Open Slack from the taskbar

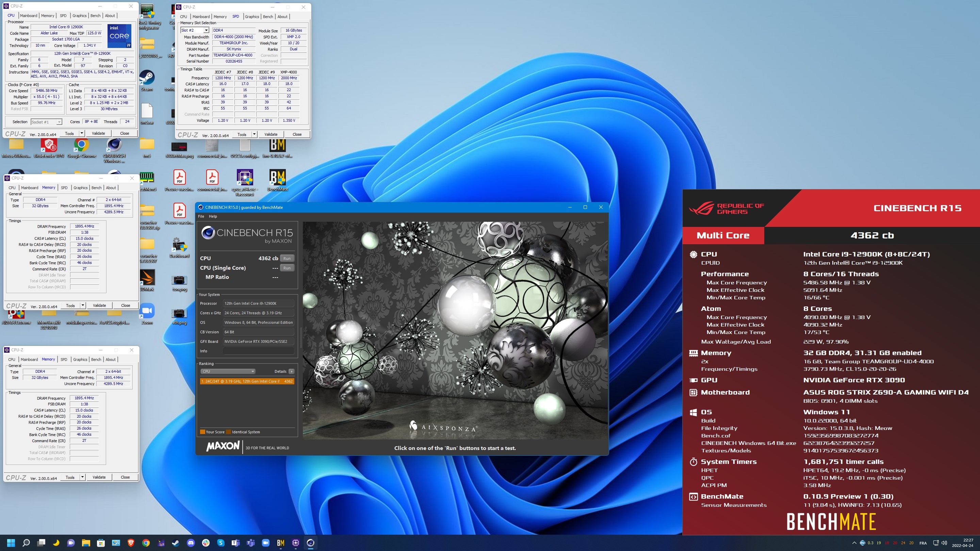point(206,542)
